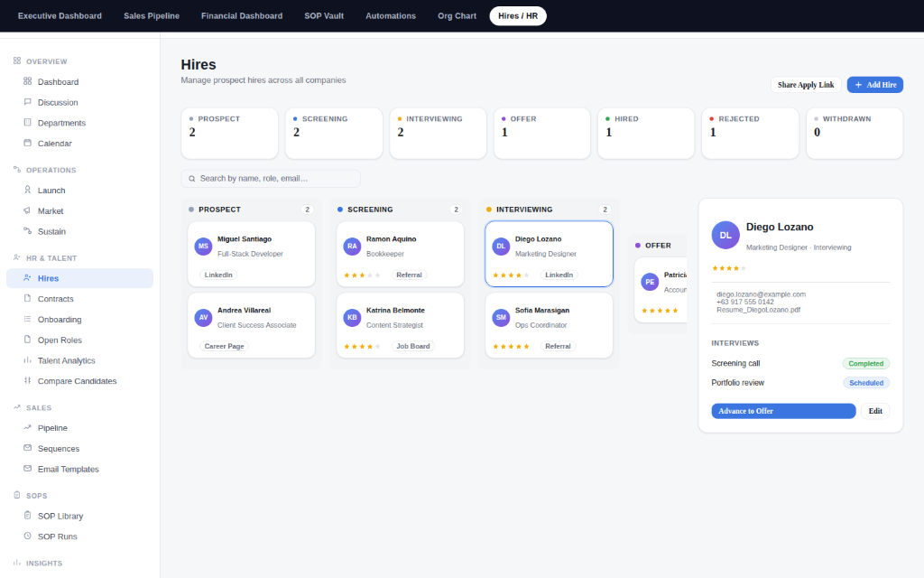924x578 pixels.
Task: Filter by the Rejected stat card
Action: click(x=750, y=134)
